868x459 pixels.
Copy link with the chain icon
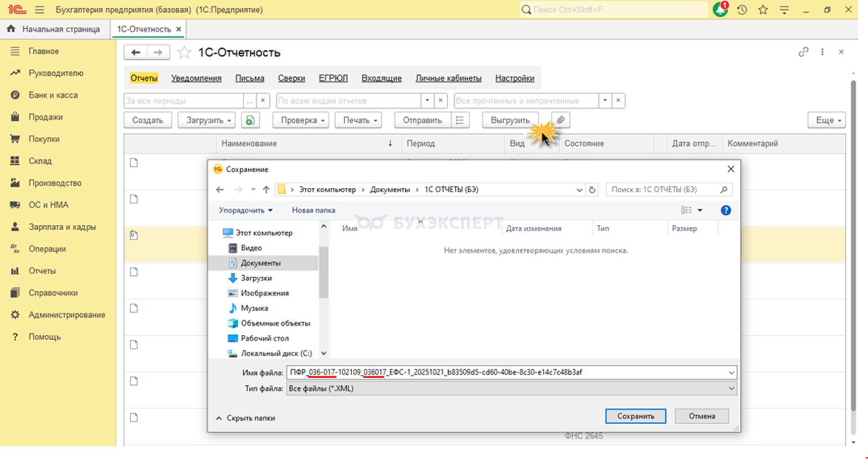803,52
